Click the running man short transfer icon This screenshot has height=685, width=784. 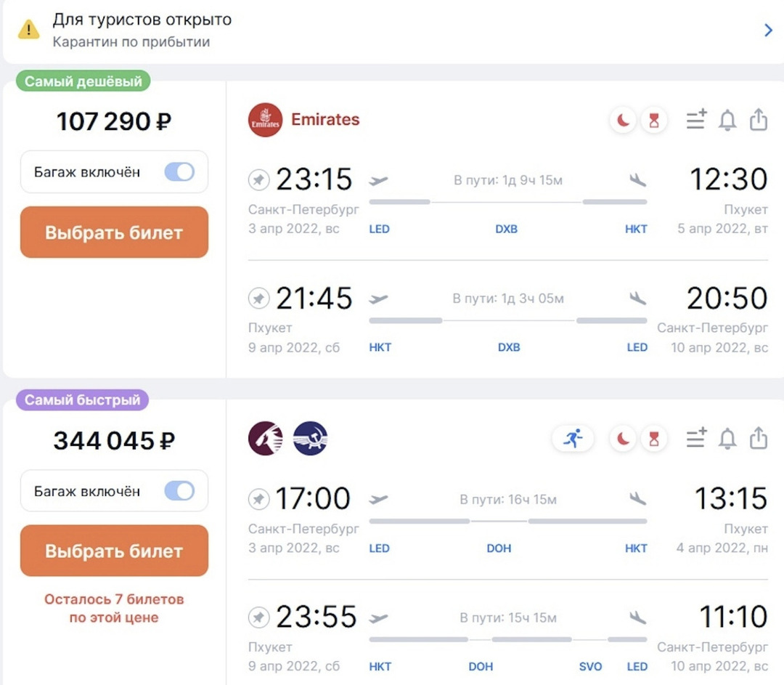click(573, 439)
